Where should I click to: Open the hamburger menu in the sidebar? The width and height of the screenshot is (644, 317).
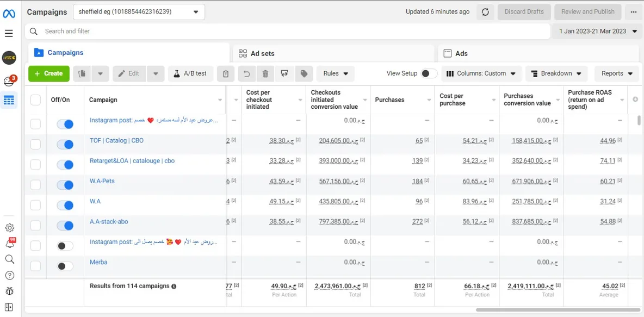(x=9, y=33)
